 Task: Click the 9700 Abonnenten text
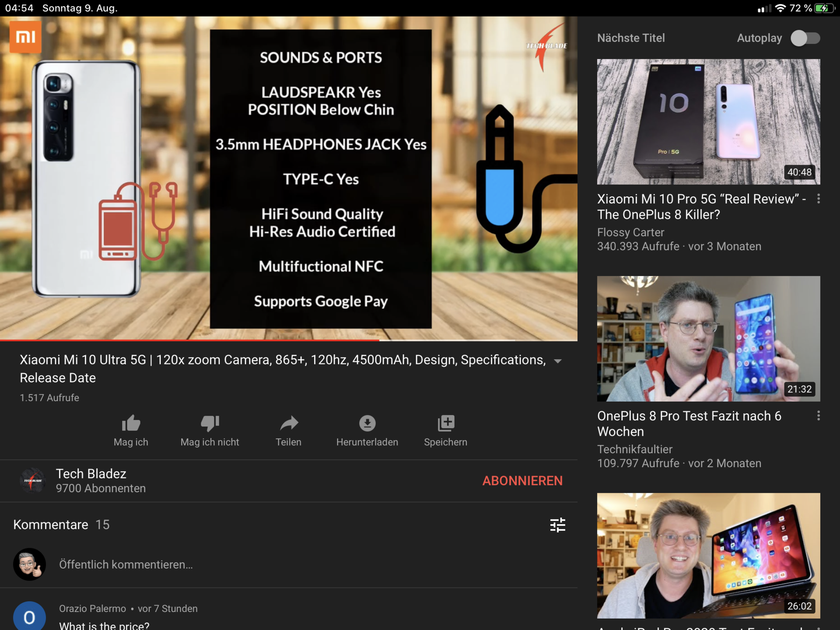(x=101, y=488)
